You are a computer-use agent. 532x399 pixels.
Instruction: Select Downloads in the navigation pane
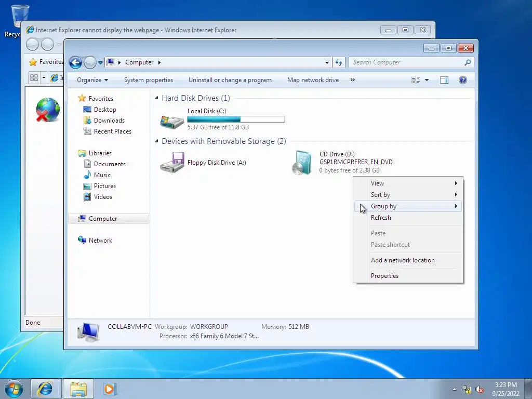[x=109, y=121]
